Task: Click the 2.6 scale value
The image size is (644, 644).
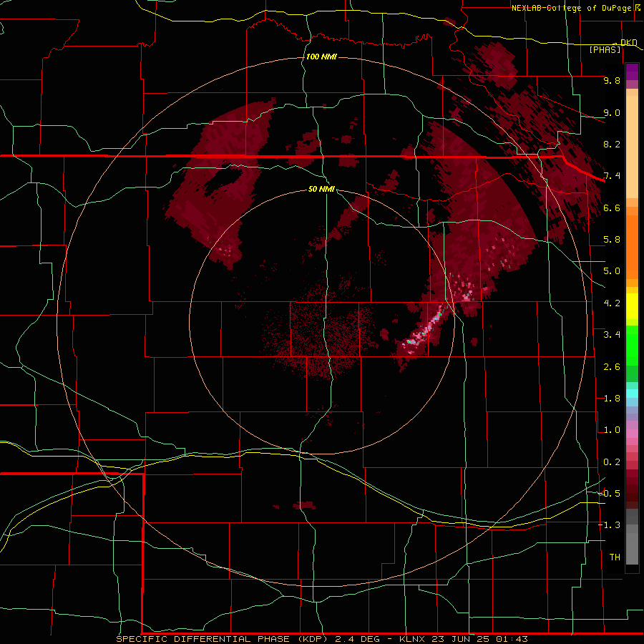Action: [612, 367]
